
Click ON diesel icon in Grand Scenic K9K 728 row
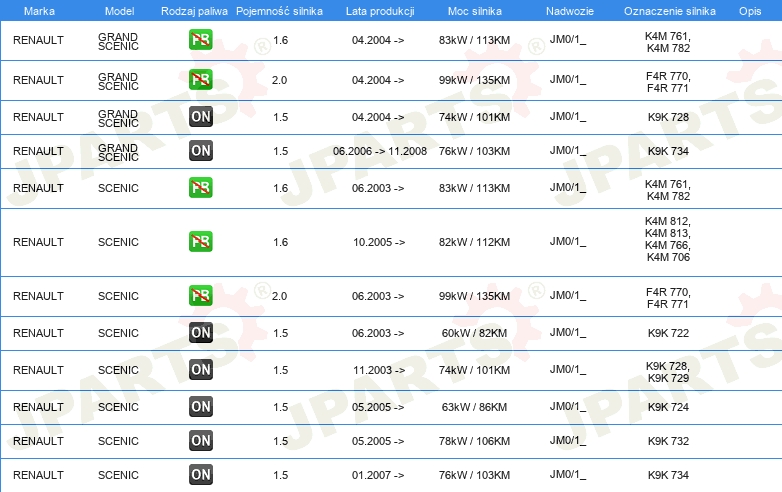[x=200, y=117]
